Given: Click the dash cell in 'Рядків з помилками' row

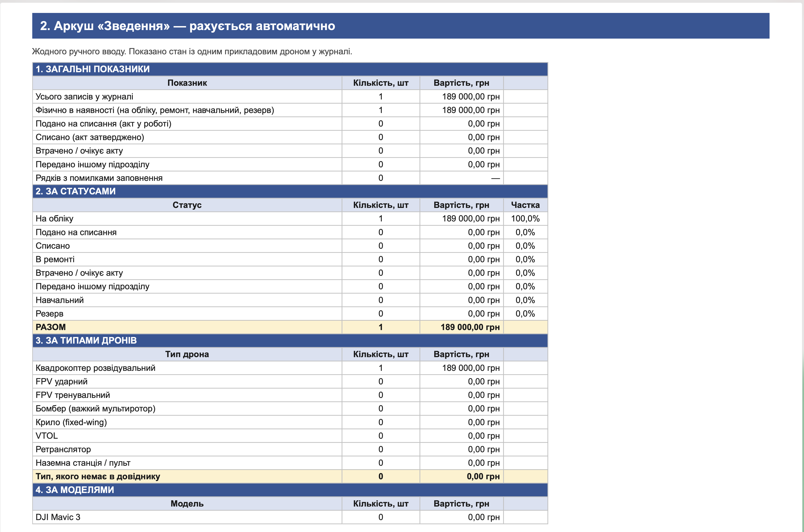Looking at the screenshot, I should (462, 178).
